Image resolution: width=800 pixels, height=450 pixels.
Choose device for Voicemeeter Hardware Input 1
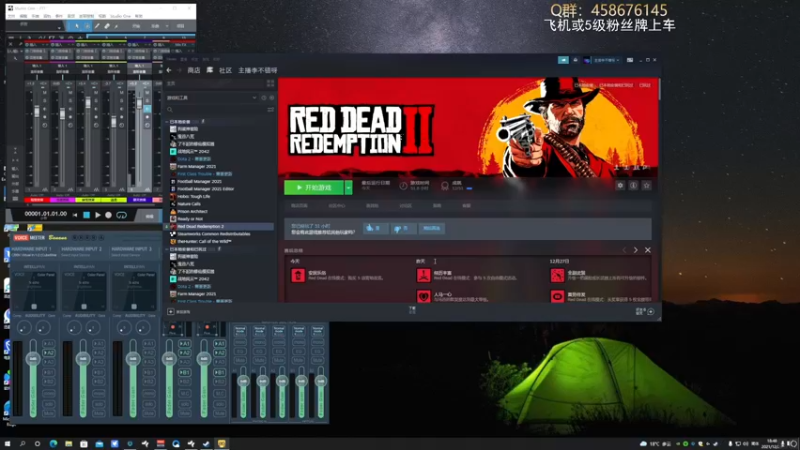click(x=34, y=255)
